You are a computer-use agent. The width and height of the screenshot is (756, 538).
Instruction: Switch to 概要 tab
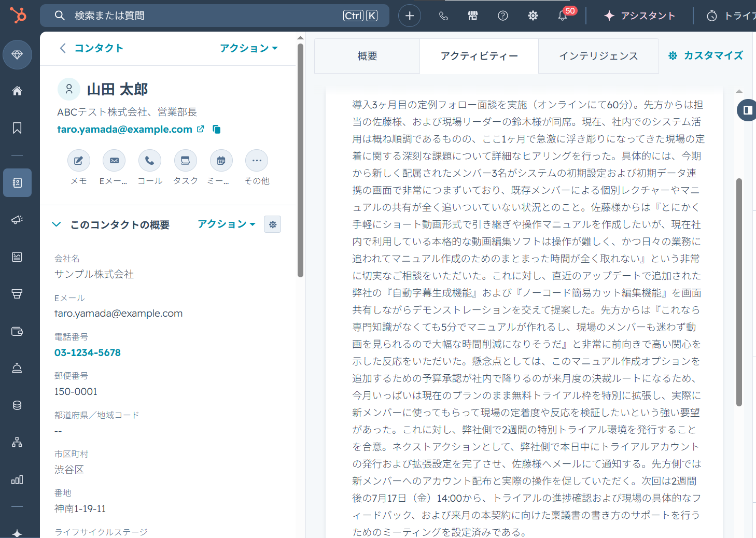pyautogui.click(x=367, y=56)
